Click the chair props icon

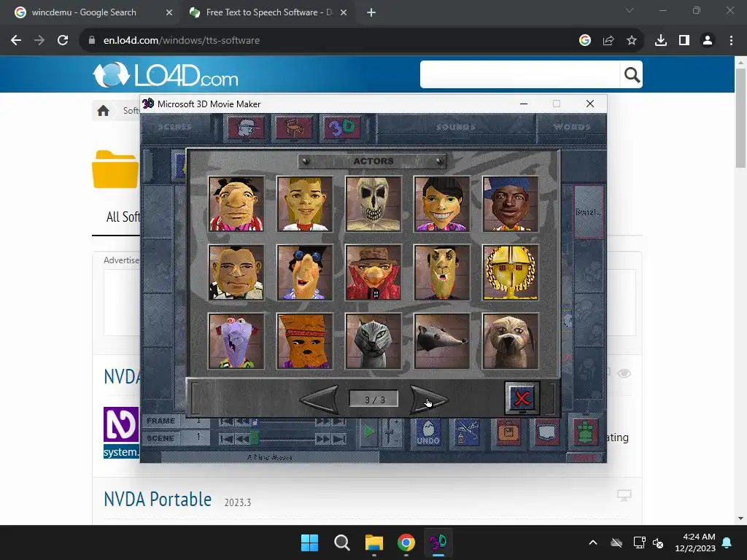[294, 128]
